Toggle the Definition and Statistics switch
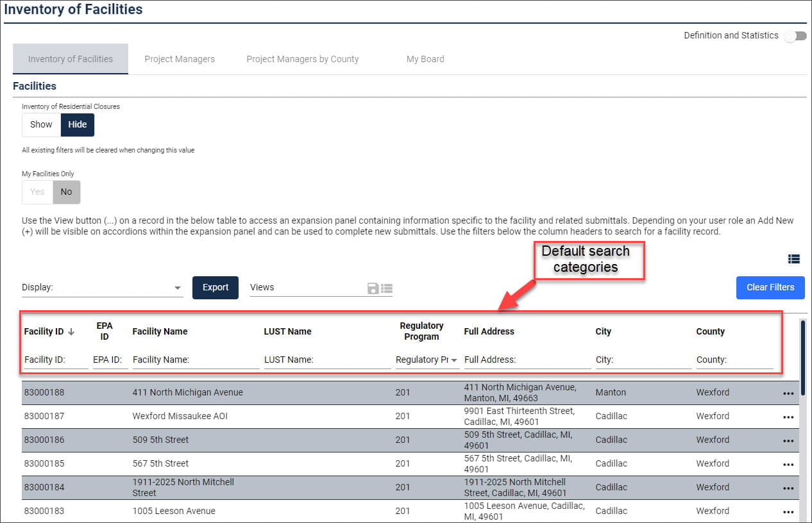 coord(795,36)
